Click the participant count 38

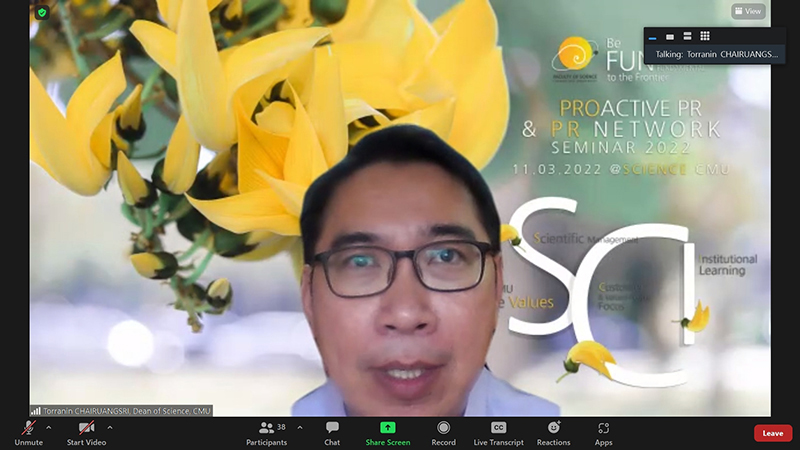pos(281,427)
